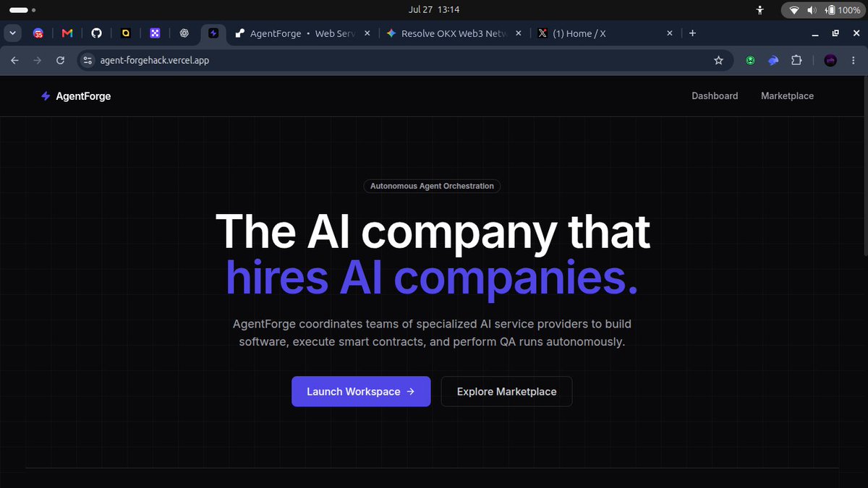868x488 pixels.
Task: Click the Autonomous Agent Orchestration badge
Action: tap(433, 186)
